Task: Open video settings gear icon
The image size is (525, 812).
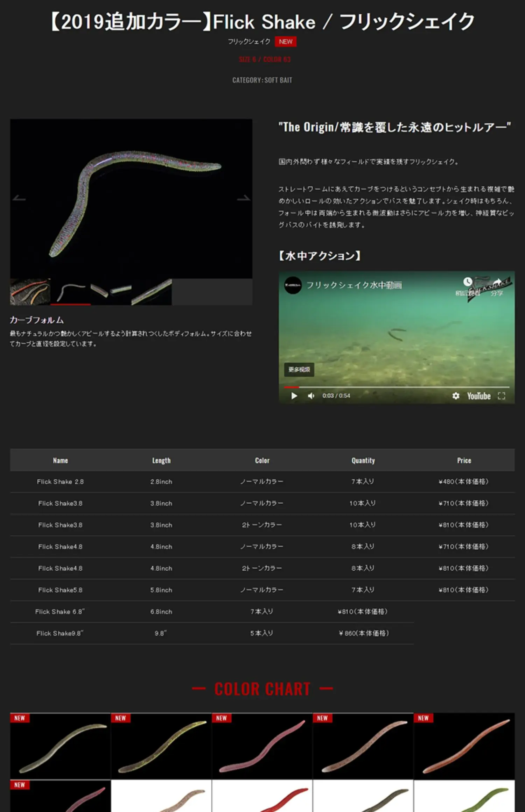Action: pos(456,396)
